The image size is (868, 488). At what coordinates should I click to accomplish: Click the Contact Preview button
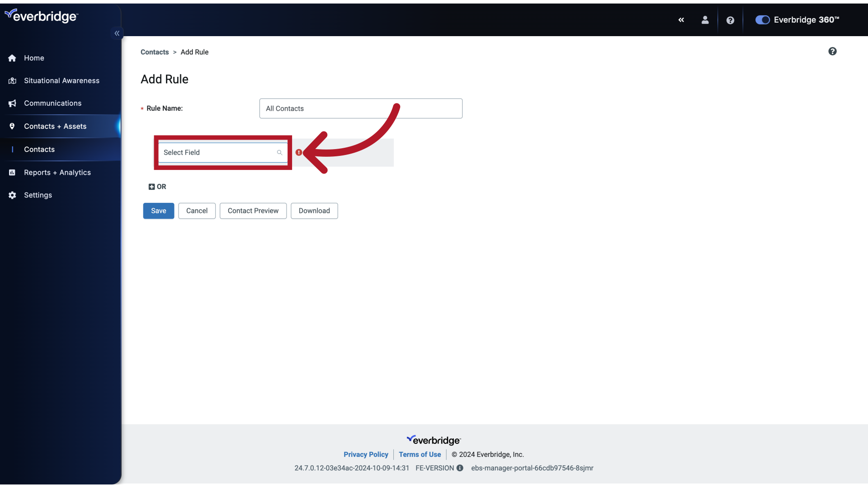pyautogui.click(x=253, y=210)
